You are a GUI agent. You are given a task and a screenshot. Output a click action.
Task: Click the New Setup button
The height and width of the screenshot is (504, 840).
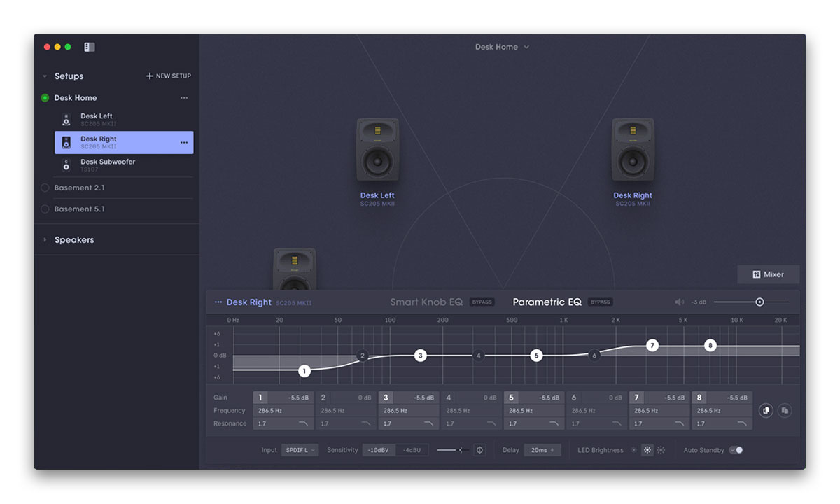[x=169, y=76]
